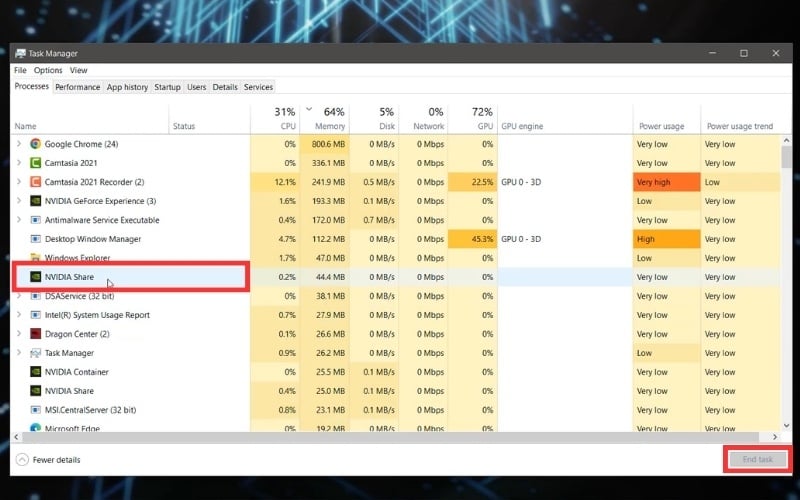The image size is (800, 500).
Task: Switch to the Details tab
Action: (225, 87)
